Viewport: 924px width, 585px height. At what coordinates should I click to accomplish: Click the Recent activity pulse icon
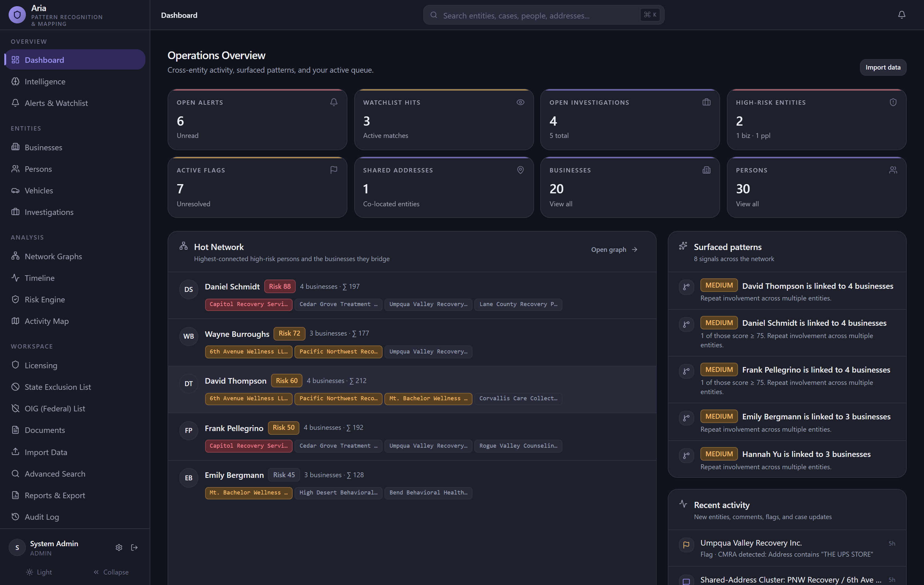click(683, 504)
